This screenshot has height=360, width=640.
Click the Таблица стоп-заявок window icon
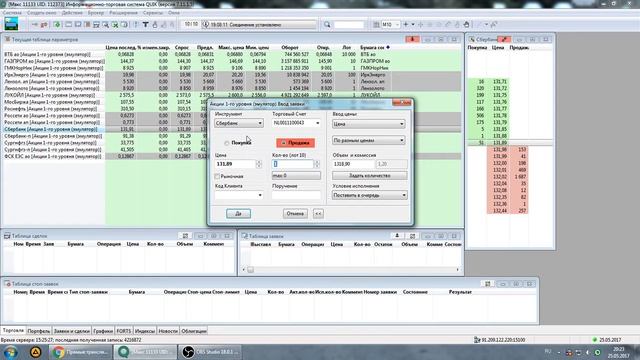pos(7,284)
